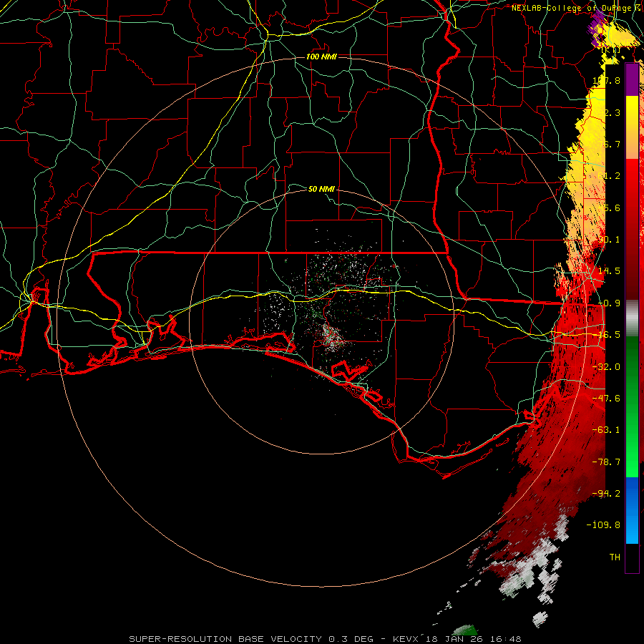Click the '-94.2' value on the velocity scale

point(607,494)
